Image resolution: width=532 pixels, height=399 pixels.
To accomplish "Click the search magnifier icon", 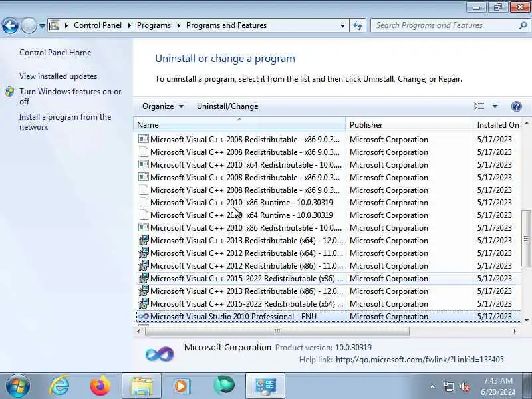I will click(x=523, y=25).
